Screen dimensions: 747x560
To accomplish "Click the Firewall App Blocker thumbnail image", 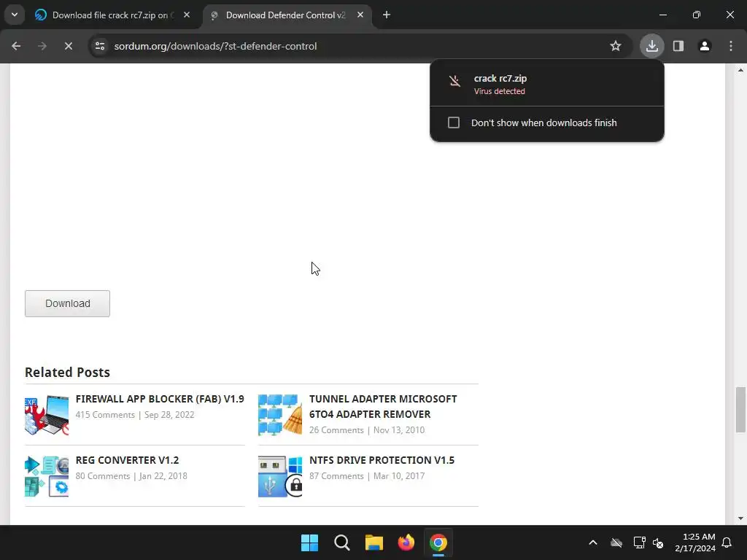I will click(x=47, y=415).
